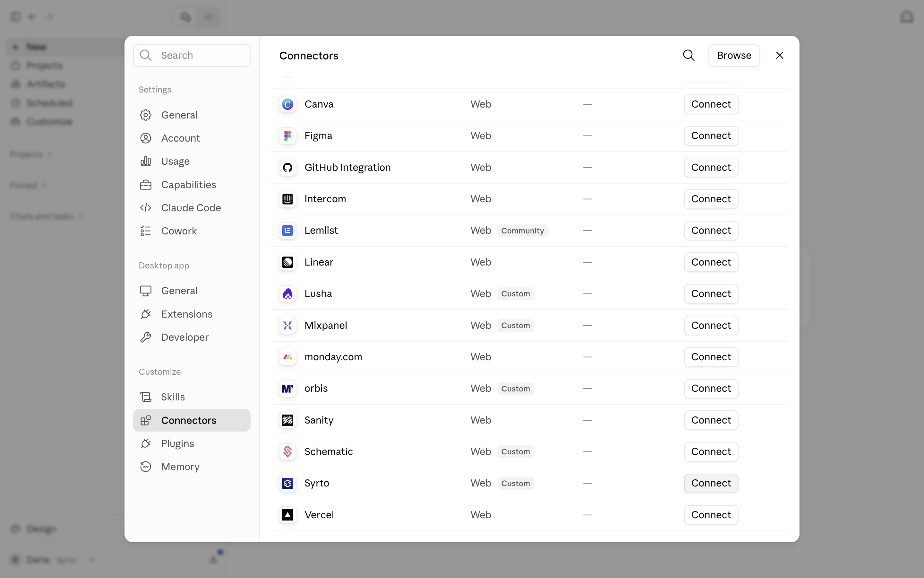Click the Sanity connector name
Image resolution: width=924 pixels, height=578 pixels.
click(x=319, y=420)
